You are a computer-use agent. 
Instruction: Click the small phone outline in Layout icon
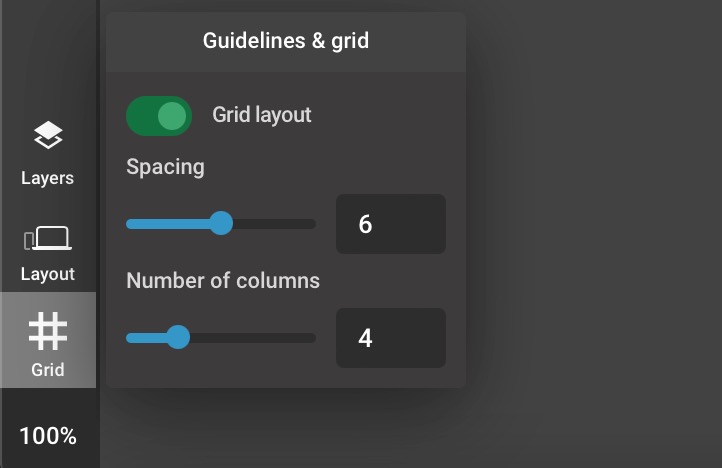pyautogui.click(x=29, y=241)
